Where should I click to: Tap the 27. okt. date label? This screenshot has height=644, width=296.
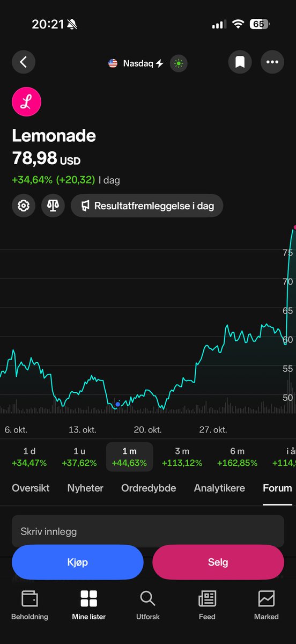tap(213, 430)
